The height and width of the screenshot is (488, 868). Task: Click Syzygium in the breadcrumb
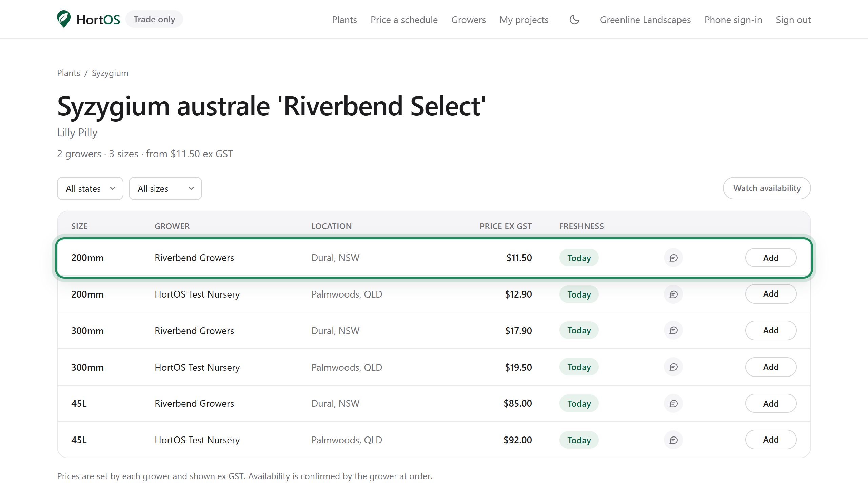pyautogui.click(x=110, y=73)
